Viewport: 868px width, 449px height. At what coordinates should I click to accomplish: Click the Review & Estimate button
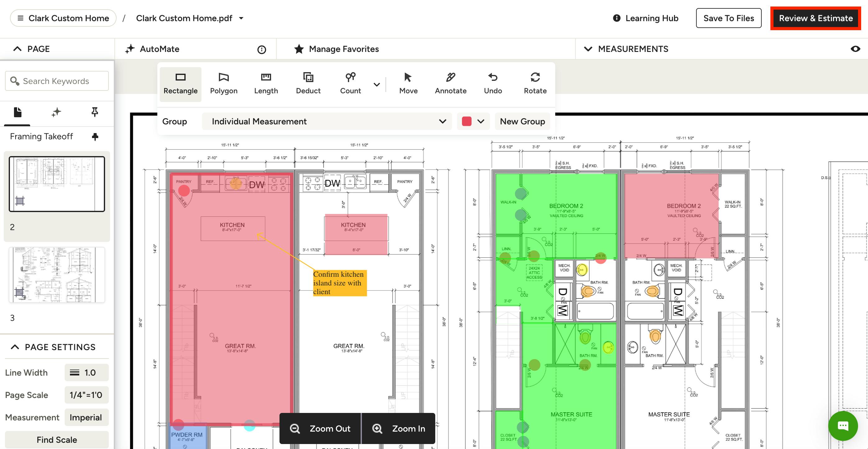click(x=815, y=18)
